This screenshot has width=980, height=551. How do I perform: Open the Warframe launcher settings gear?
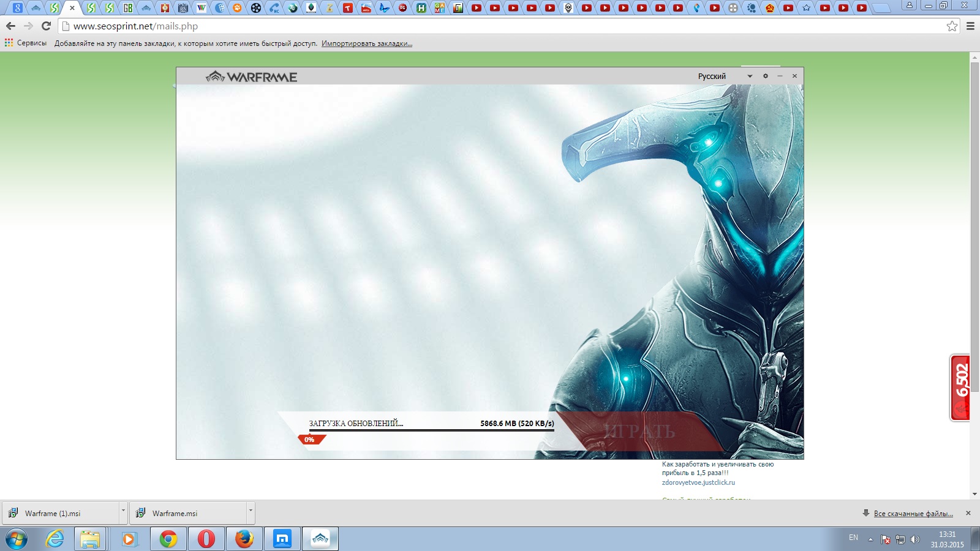tap(765, 76)
